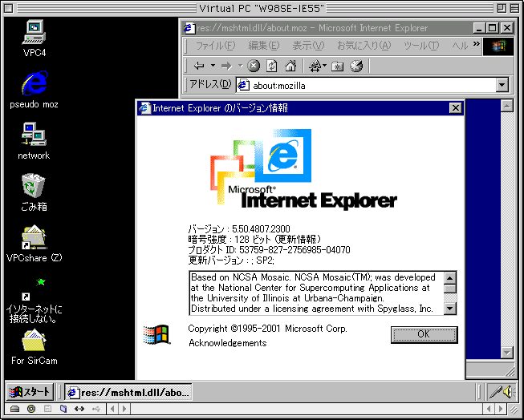Viewport: 524px width, 420px height.
Task: Close the Internet Explorer のバージョン情報 dialog
Action: point(456,108)
